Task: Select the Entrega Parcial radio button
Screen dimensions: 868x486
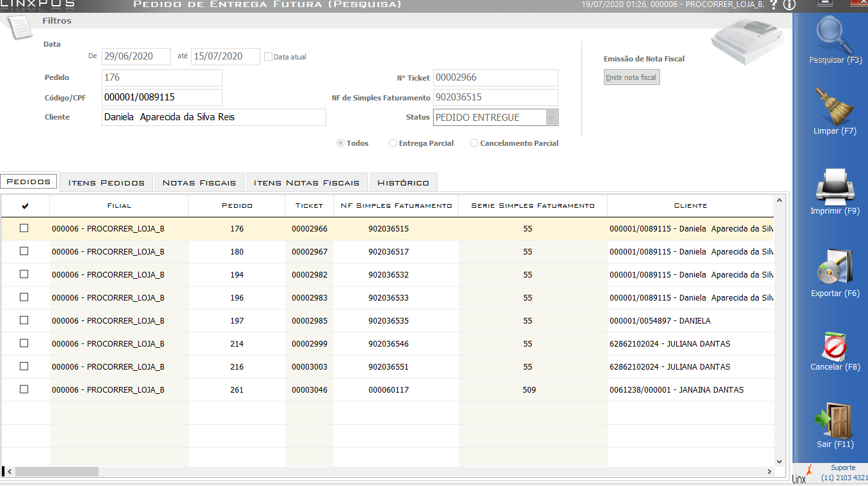Action: [393, 143]
